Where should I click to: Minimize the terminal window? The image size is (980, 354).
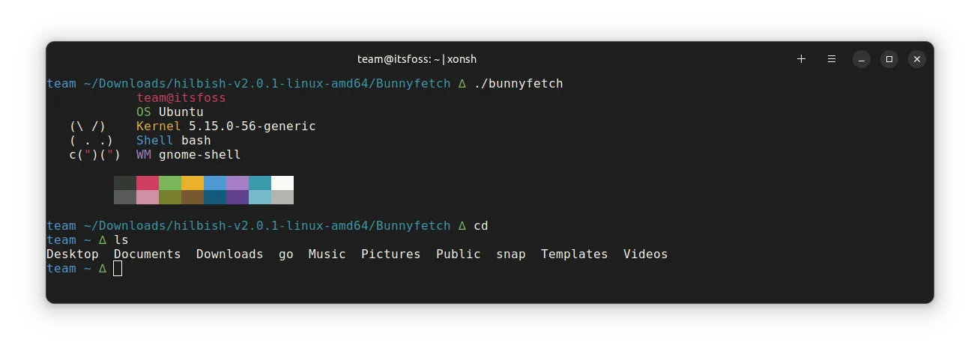coord(862,59)
